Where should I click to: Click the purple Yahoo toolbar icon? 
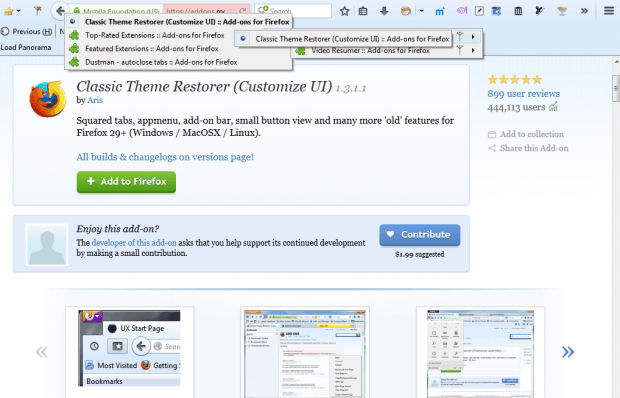tap(461, 11)
